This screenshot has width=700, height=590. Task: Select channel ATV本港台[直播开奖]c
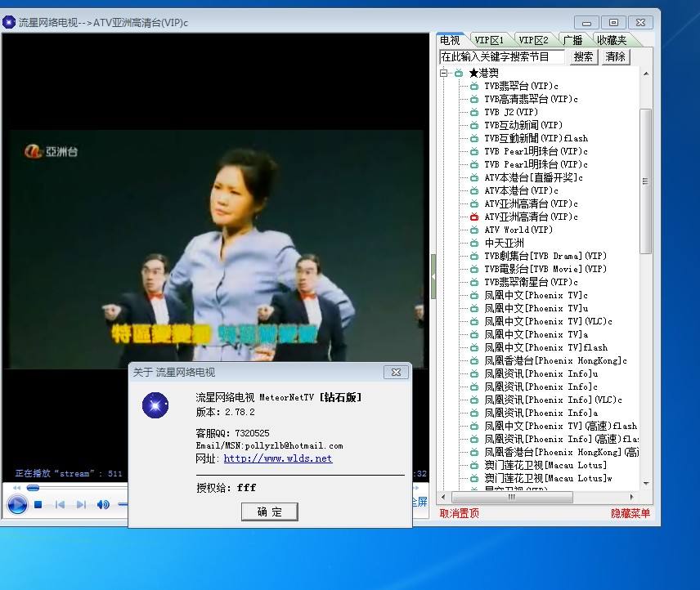click(533, 177)
